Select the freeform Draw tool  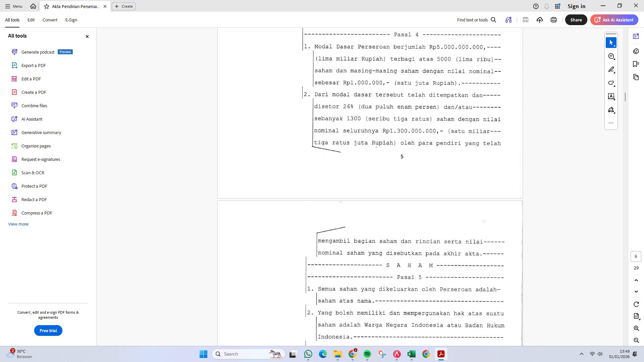(x=611, y=83)
